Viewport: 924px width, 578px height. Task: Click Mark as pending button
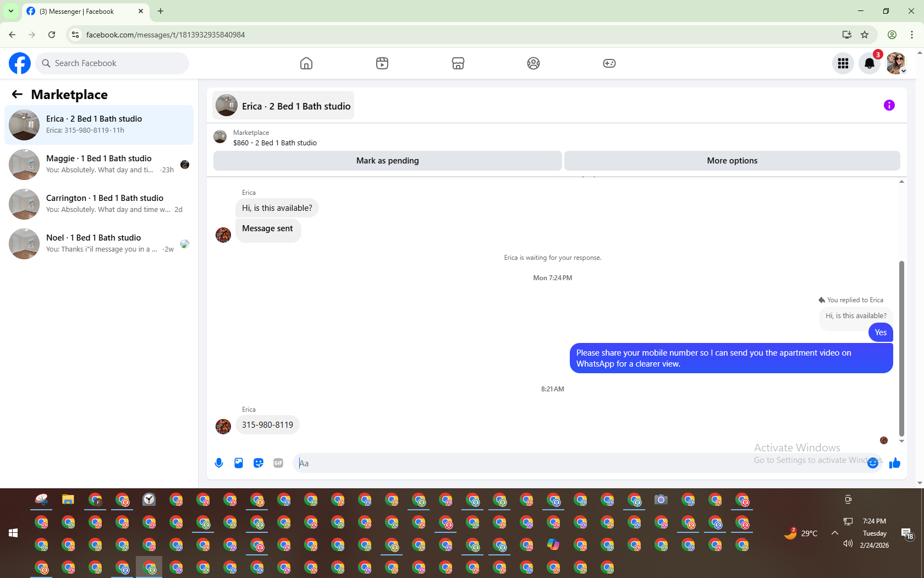[x=388, y=161]
